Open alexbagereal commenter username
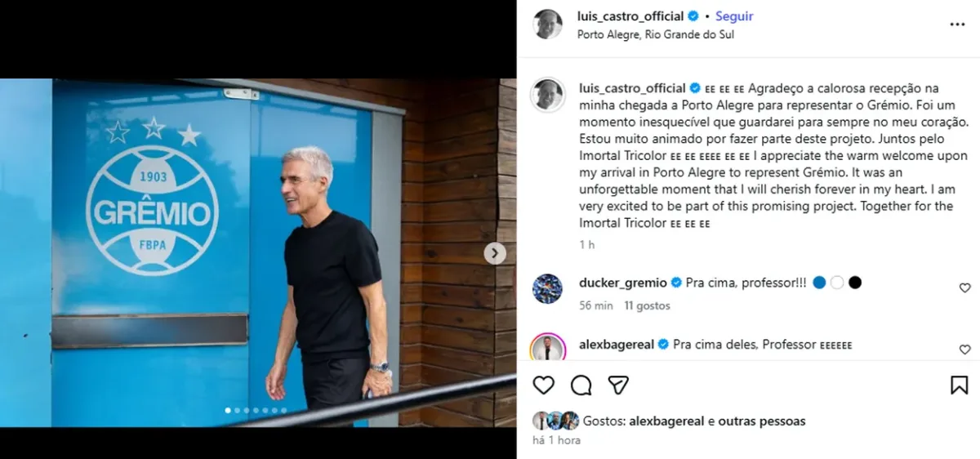This screenshot has height=459, width=980. tap(617, 345)
